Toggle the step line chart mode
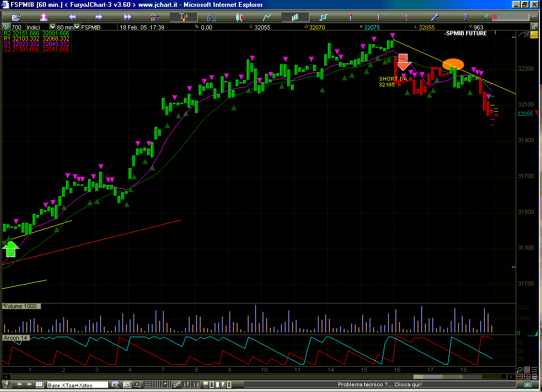The height and width of the screenshot is (392, 542). pos(323,17)
